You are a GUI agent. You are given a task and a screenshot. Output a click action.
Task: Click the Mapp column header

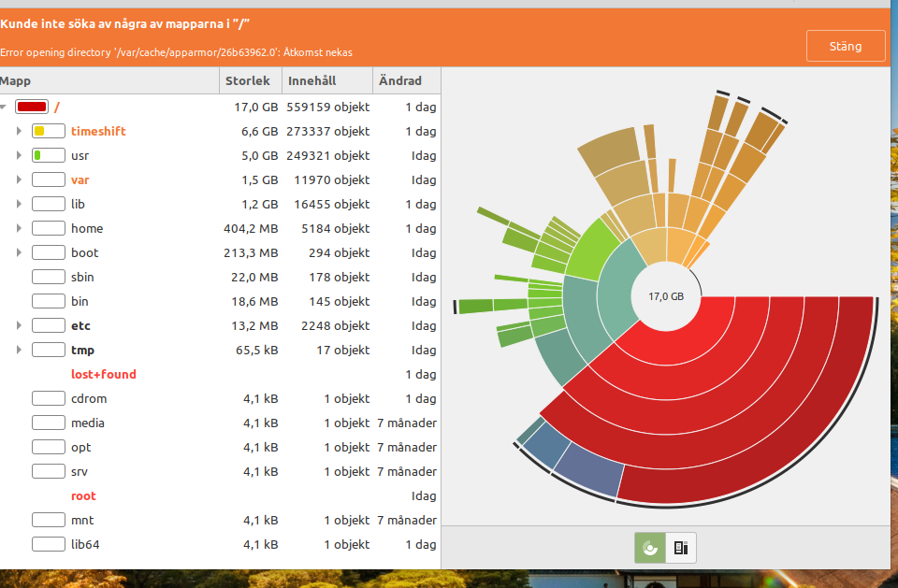(94, 81)
